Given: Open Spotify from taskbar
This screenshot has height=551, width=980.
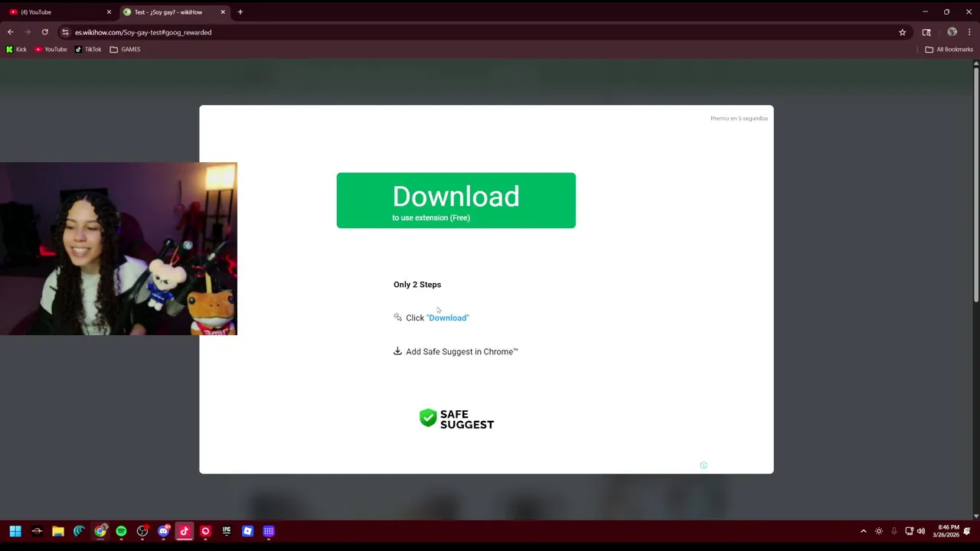Looking at the screenshot, I should click(x=121, y=531).
